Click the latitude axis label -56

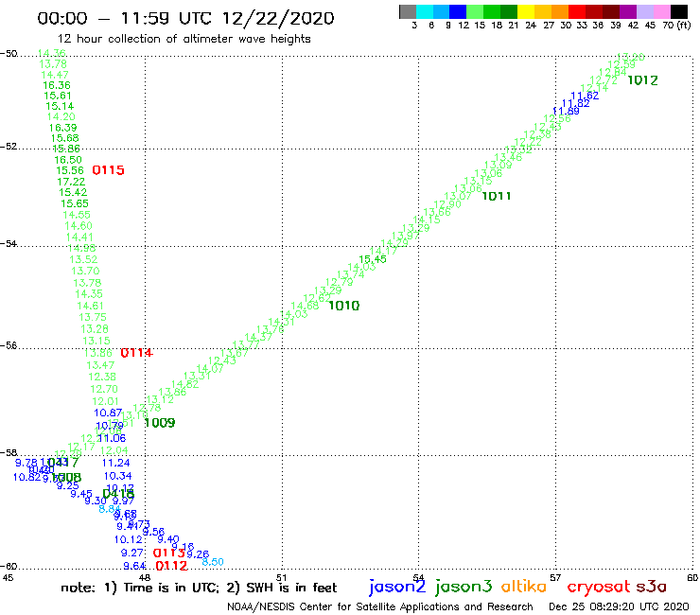(9, 345)
